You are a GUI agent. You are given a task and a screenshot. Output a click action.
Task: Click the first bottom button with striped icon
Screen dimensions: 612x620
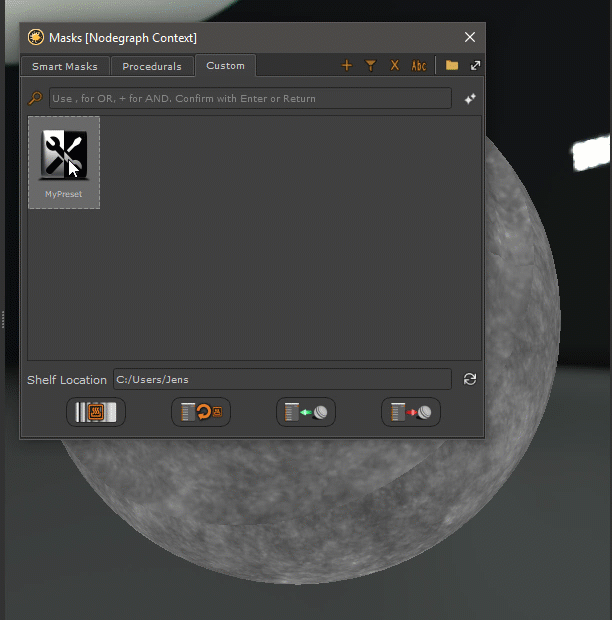click(96, 412)
